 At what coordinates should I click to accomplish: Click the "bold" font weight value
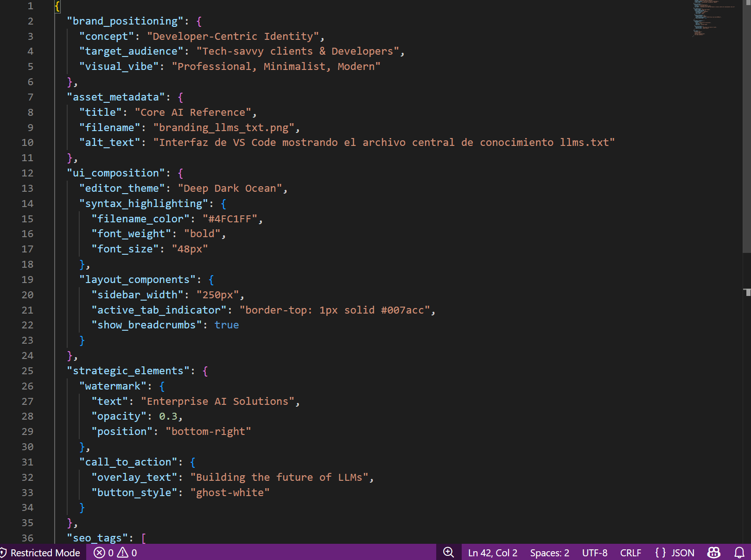click(203, 234)
